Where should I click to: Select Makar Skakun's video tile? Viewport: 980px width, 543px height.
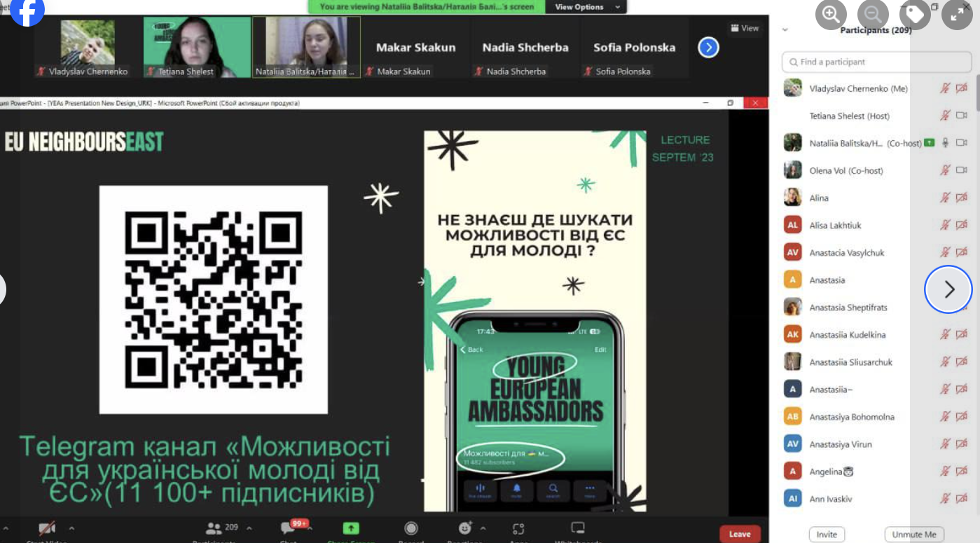pyautogui.click(x=415, y=47)
